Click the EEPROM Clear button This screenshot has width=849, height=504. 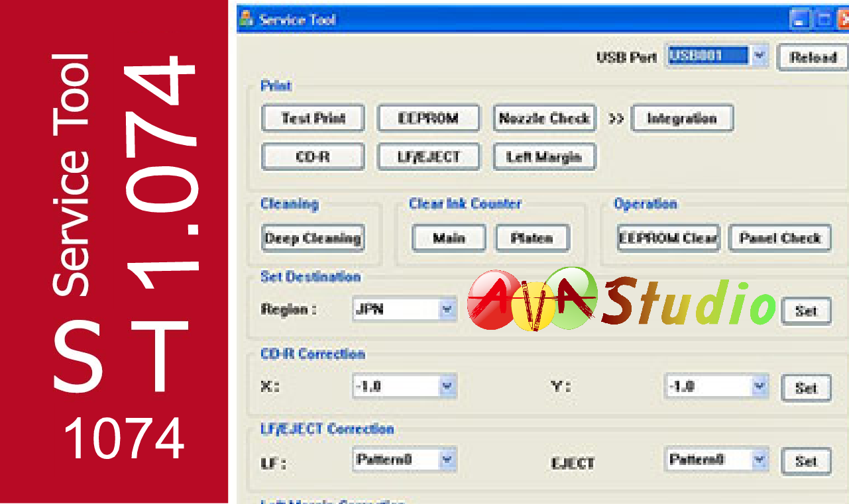click(668, 238)
